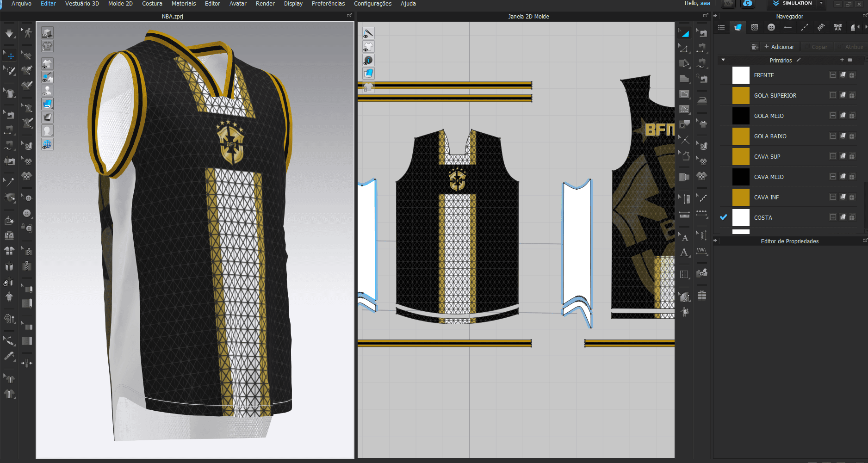Toggle the pattern visibility shirt icon in 2D window

tap(368, 47)
